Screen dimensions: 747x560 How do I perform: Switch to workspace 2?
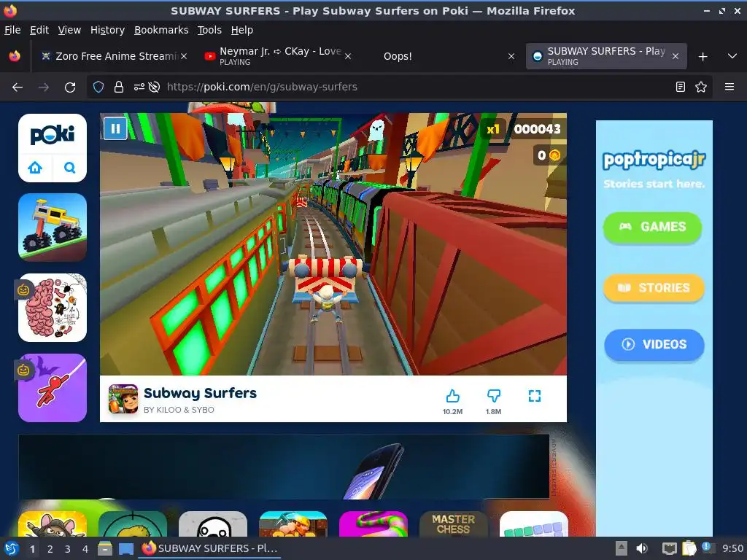(x=50, y=549)
